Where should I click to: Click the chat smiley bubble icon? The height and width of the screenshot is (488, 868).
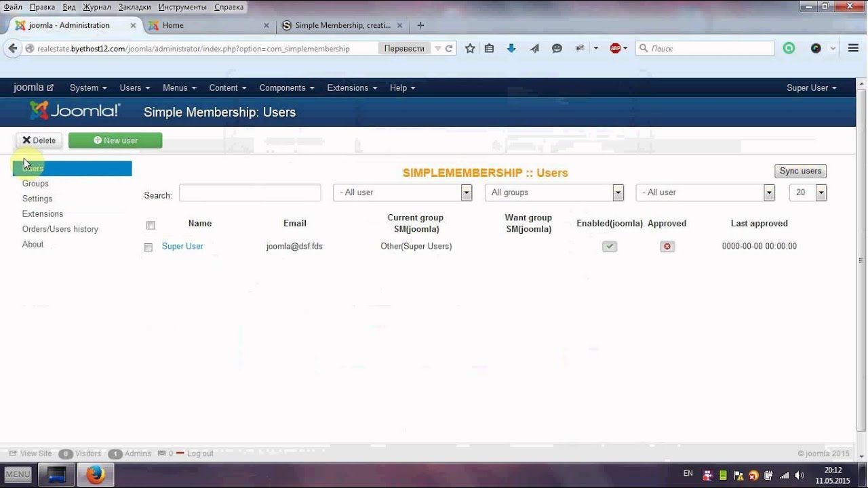[x=557, y=48]
